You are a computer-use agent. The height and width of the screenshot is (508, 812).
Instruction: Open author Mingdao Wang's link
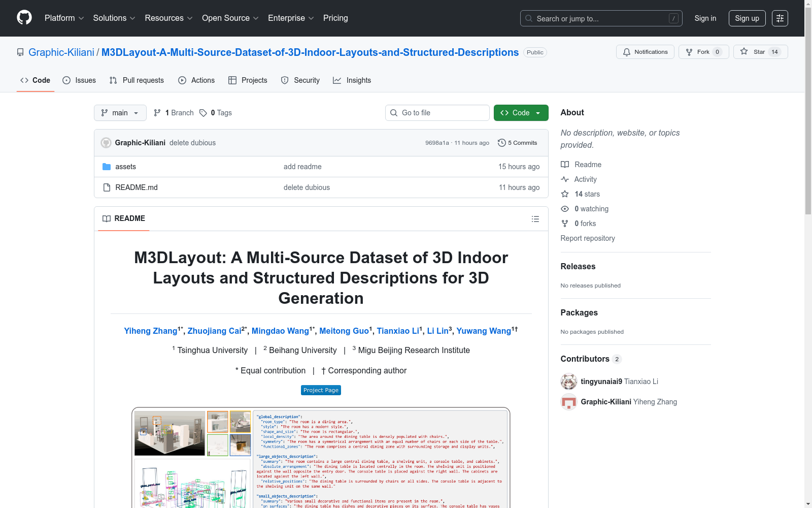pos(280,331)
